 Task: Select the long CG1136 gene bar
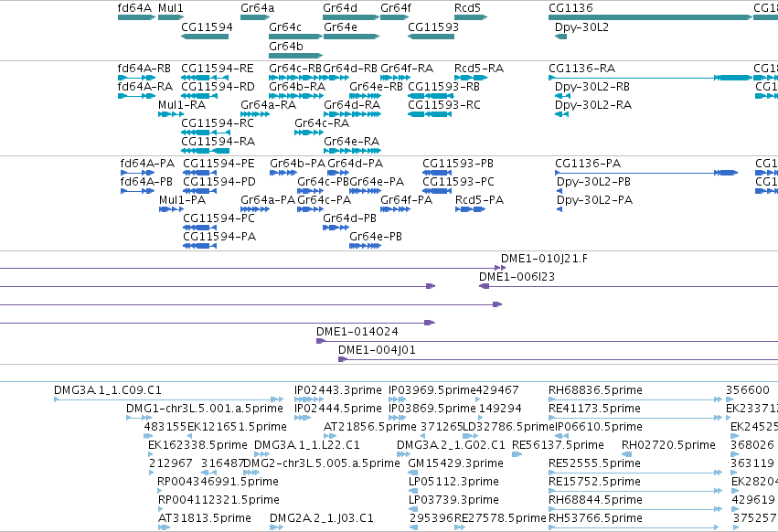650,17
